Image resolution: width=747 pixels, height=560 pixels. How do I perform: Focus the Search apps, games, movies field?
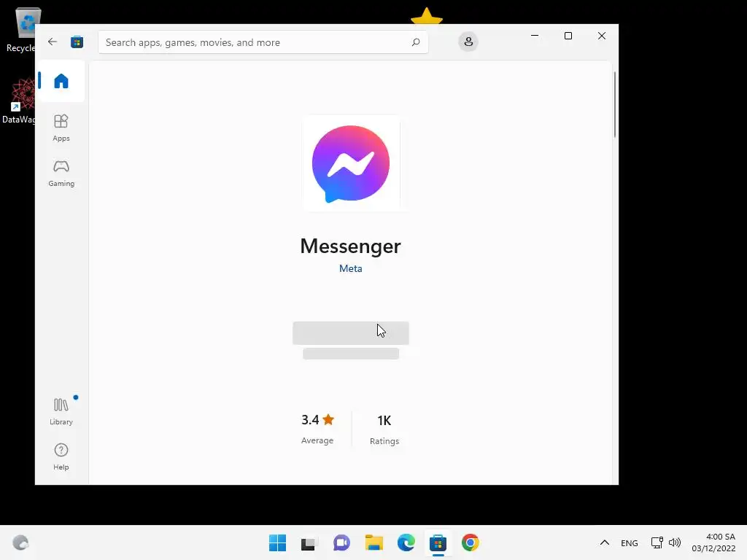tap(263, 42)
